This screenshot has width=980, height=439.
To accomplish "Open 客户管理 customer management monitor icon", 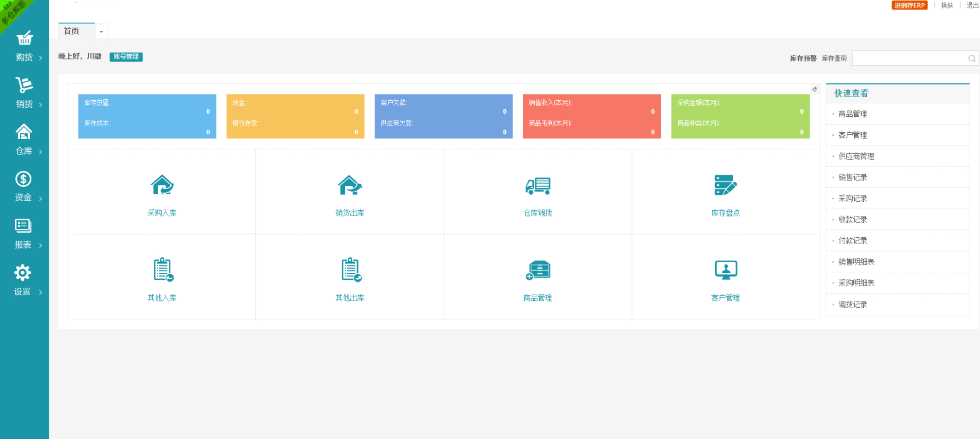I will [726, 270].
